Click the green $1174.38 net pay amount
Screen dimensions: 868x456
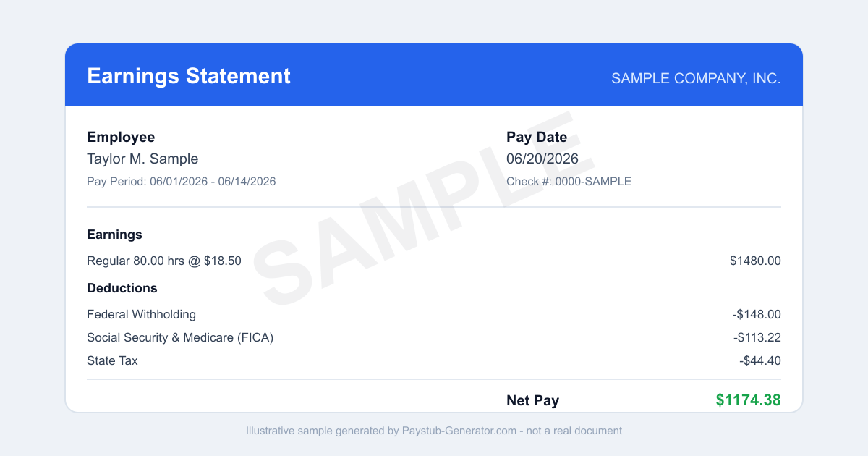[749, 400]
